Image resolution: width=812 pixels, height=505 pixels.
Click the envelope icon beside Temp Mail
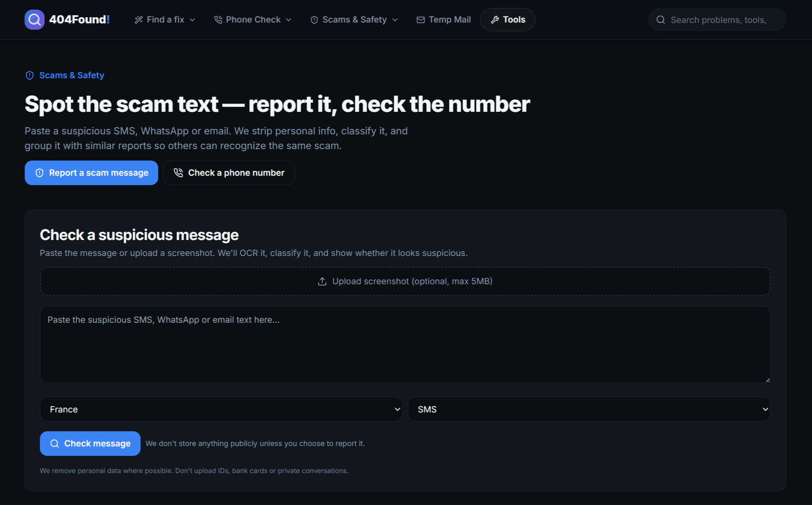point(421,20)
